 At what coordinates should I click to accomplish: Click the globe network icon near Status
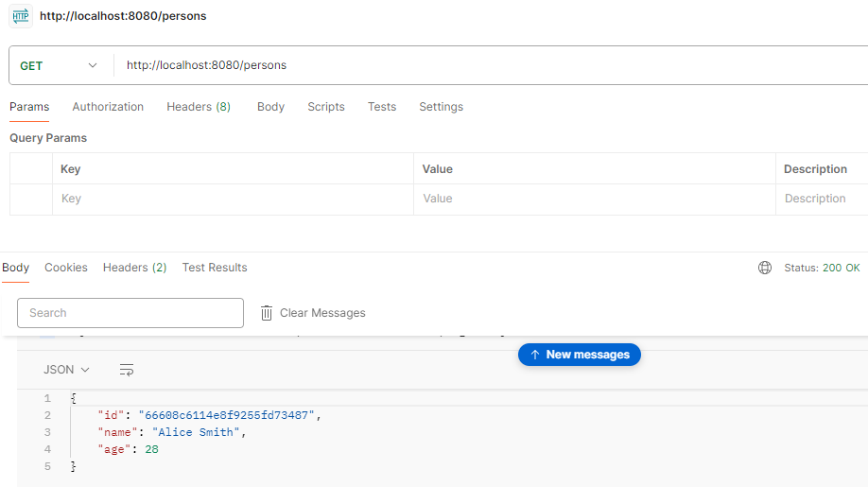pos(765,268)
